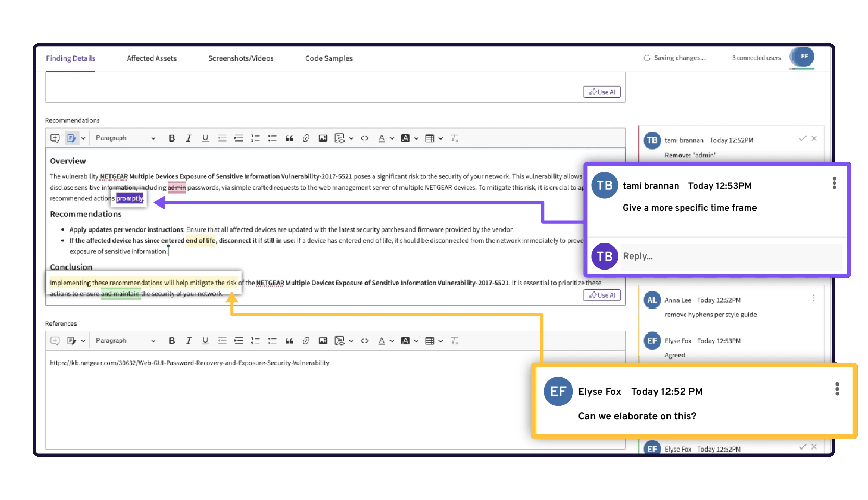
Task: Apply block quote in Recommendations toolbar
Action: 289,138
